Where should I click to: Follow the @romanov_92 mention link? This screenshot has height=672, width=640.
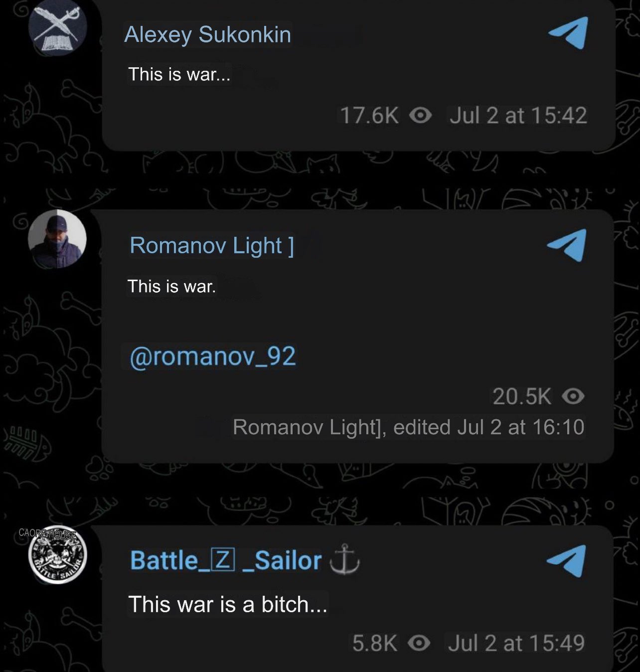click(x=213, y=356)
